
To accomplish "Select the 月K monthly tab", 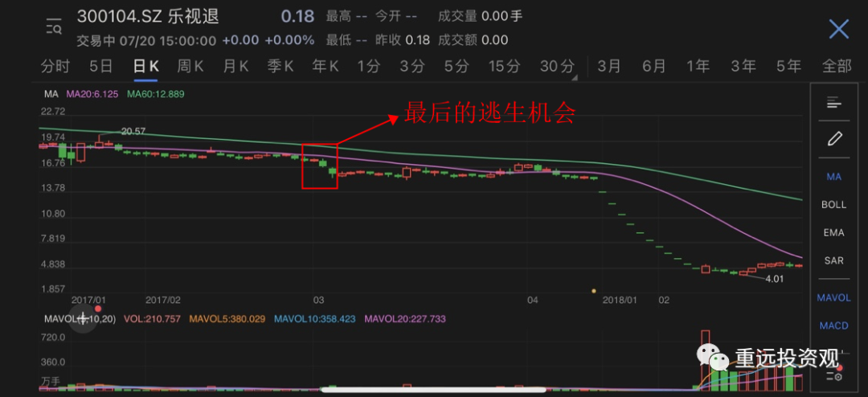I will tap(235, 67).
